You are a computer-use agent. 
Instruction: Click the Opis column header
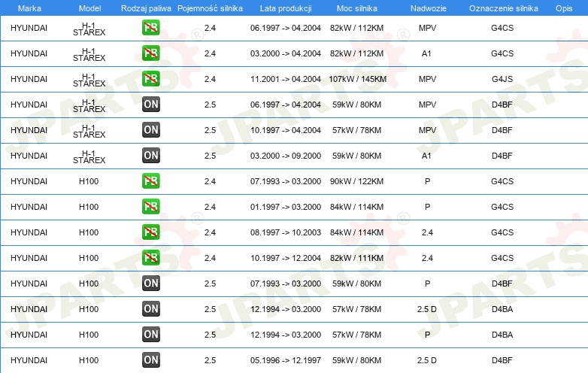coord(564,8)
